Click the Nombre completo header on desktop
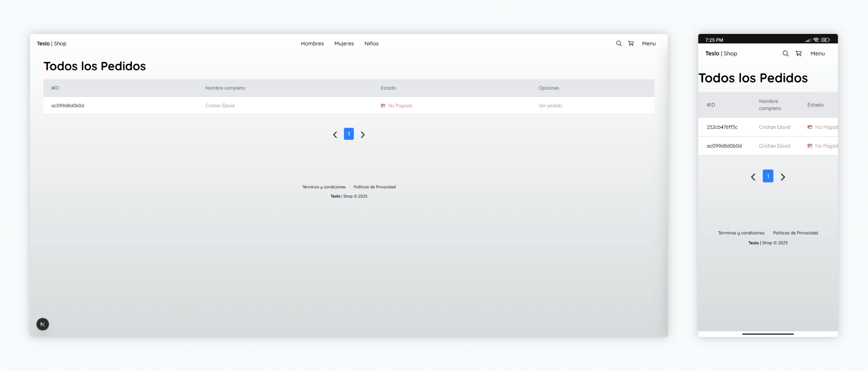The image size is (868, 371). click(x=225, y=88)
